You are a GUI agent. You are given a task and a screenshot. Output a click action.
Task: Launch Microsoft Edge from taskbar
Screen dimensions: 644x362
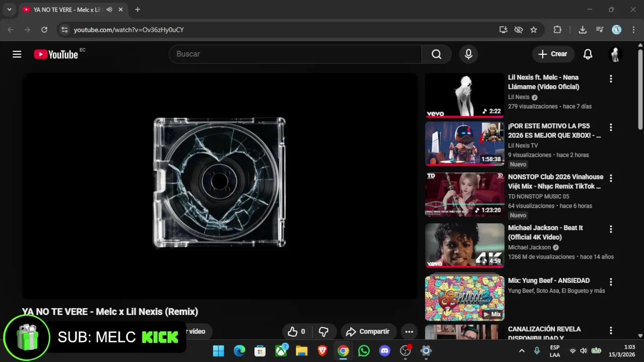(239, 351)
